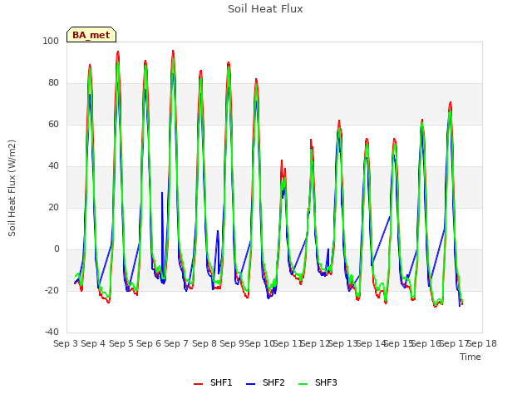Click the y-axis value 20

pos(53,208)
